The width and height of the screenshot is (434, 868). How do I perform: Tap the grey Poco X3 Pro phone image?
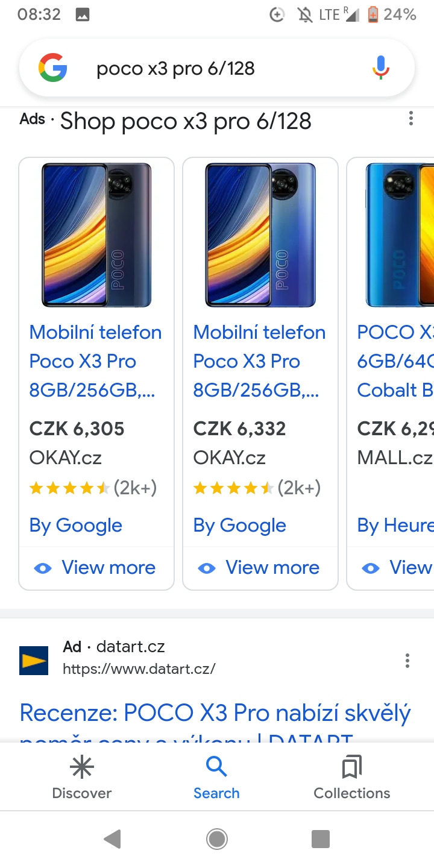96,235
